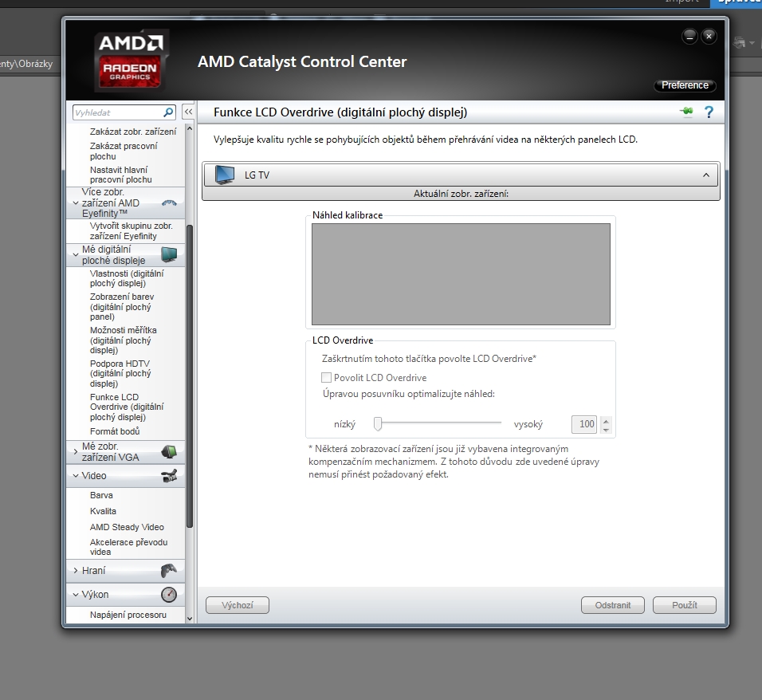This screenshot has width=762, height=700.
Task: Click the digital flat panel monitor icon
Action: [x=169, y=254]
